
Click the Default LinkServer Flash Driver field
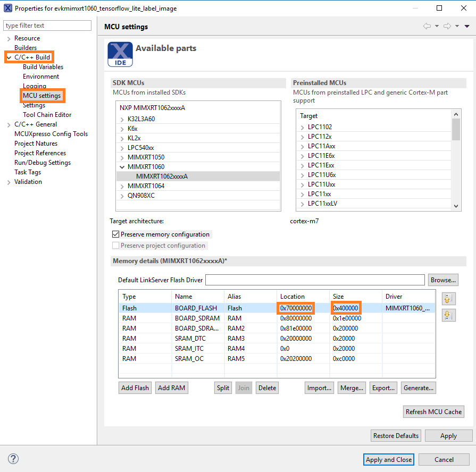coord(315,280)
